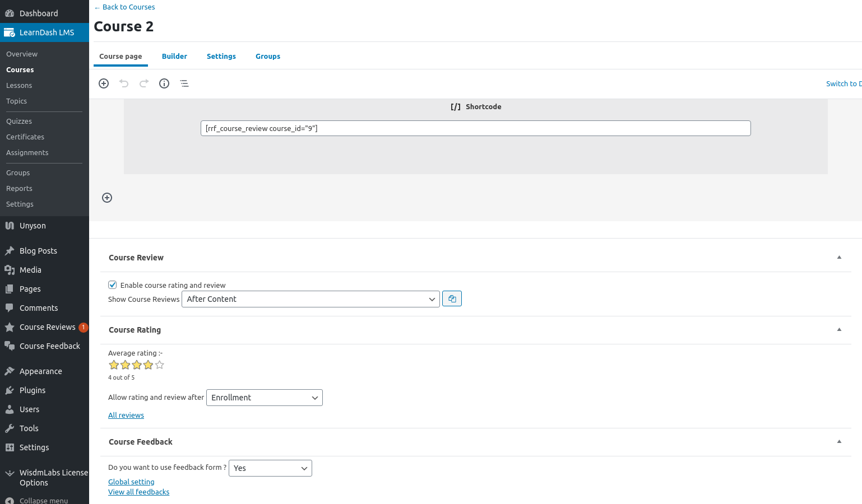The width and height of the screenshot is (862, 504).
Task: Open the Allow rating and review after dropdown
Action: pyautogui.click(x=264, y=398)
